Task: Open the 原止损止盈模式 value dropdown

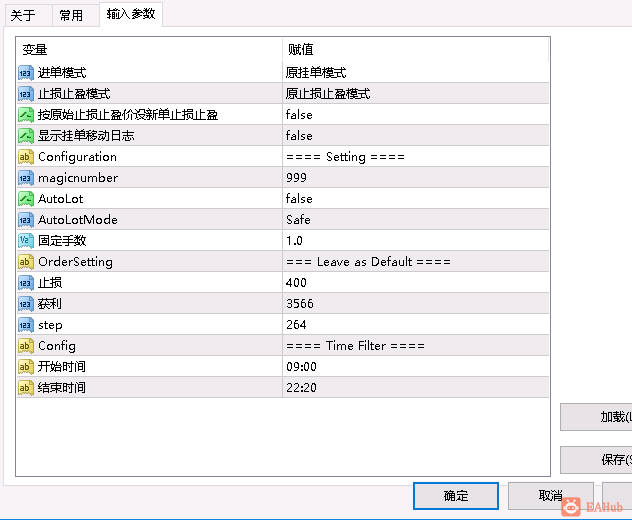Action: pos(416,94)
